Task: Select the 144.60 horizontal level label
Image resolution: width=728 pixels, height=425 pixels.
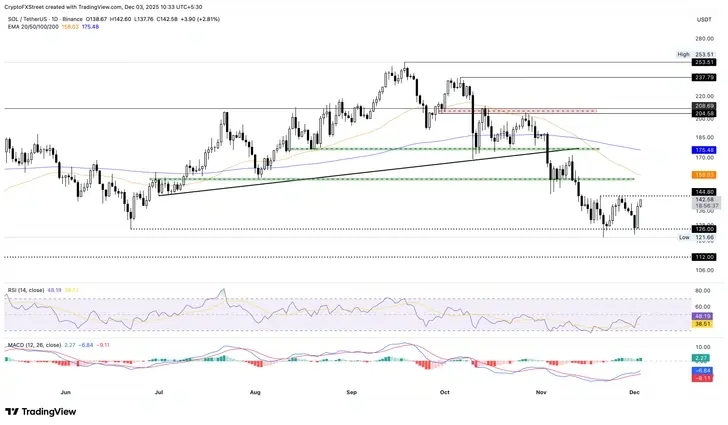Action: (702, 191)
